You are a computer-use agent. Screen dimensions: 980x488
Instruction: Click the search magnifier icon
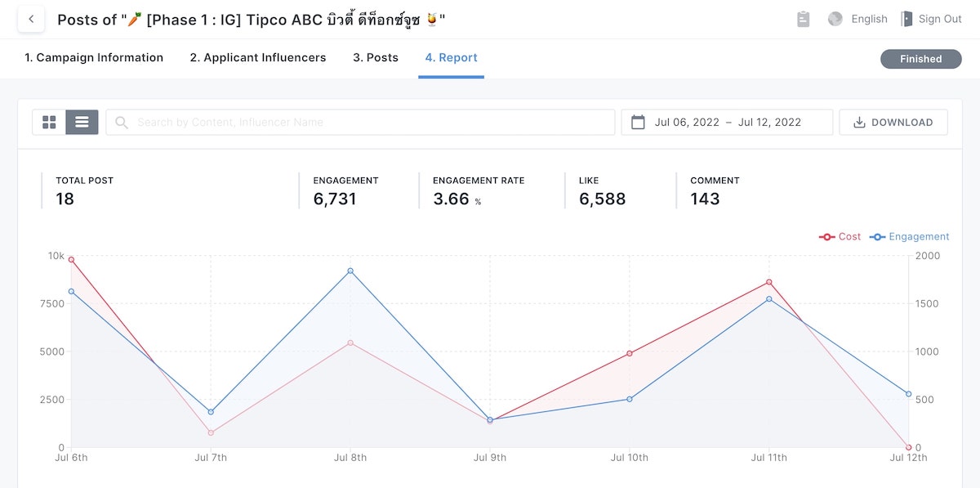click(122, 123)
